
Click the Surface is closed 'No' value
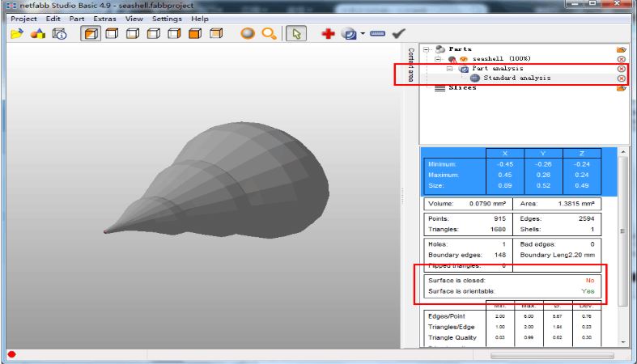point(590,281)
